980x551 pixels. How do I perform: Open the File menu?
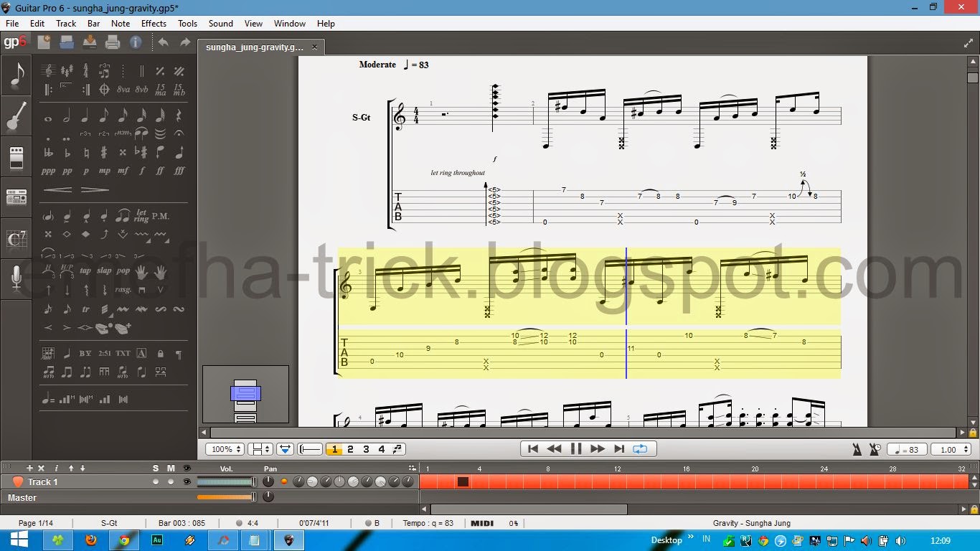pos(12,23)
